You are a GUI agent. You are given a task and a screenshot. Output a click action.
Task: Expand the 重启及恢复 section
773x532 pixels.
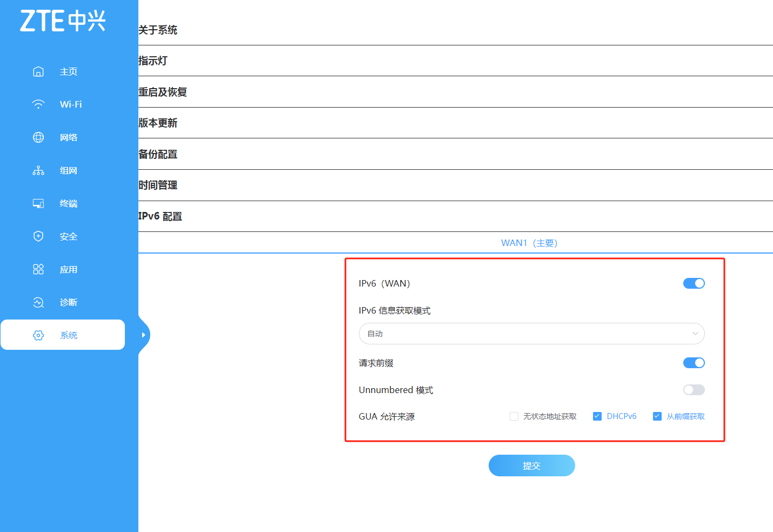(x=456, y=92)
